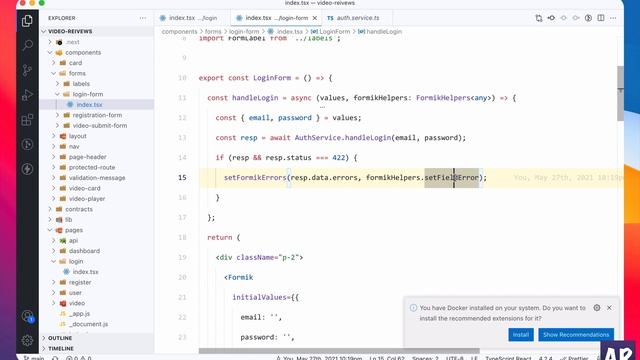Image resolution: width=640 pixels, height=360 pixels.
Task: Close the login-form index.tsx tab
Action: 315,18
